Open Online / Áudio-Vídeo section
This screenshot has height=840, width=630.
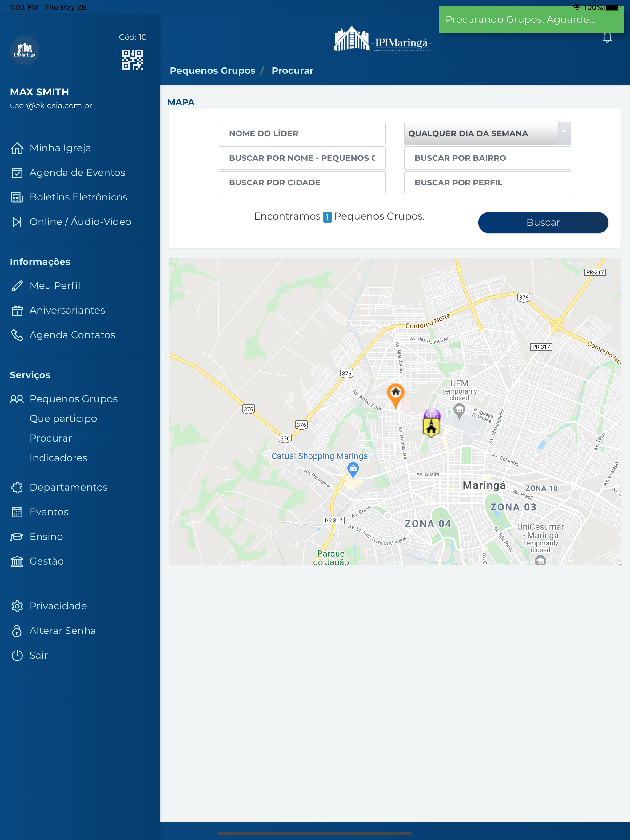point(81,222)
